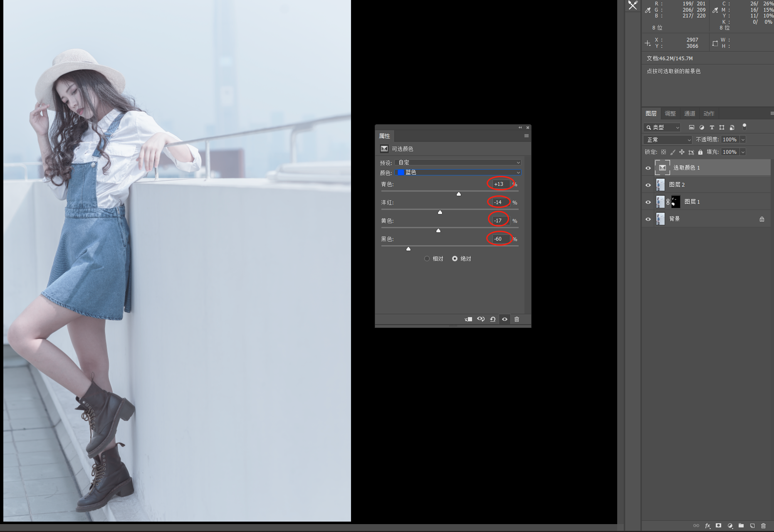
Task: Click the reset adjustment defaults icon
Action: point(493,319)
